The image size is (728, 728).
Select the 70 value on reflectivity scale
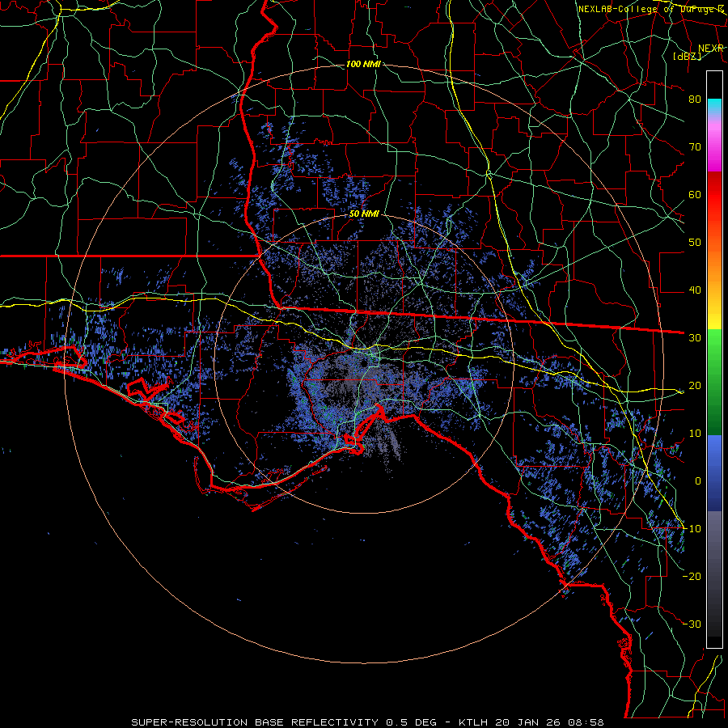click(x=695, y=146)
